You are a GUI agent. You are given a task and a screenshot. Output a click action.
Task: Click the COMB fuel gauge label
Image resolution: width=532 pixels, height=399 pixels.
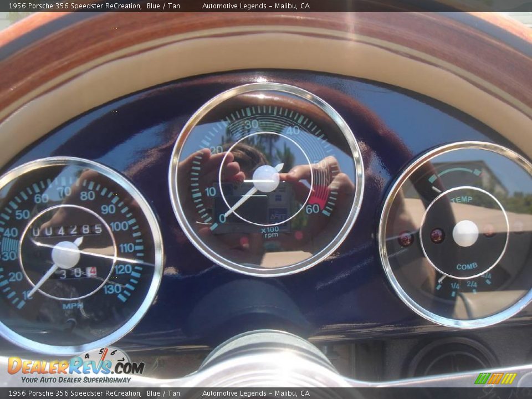click(467, 265)
